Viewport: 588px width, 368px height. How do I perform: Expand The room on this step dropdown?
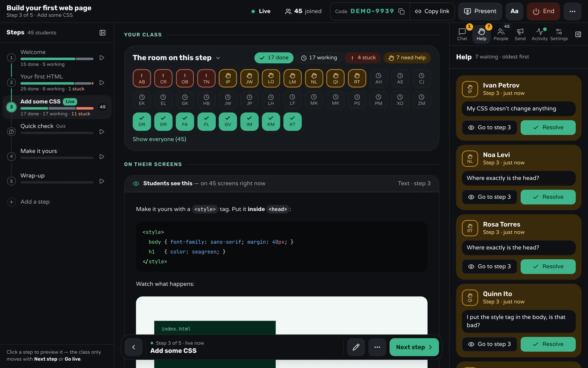tap(218, 58)
